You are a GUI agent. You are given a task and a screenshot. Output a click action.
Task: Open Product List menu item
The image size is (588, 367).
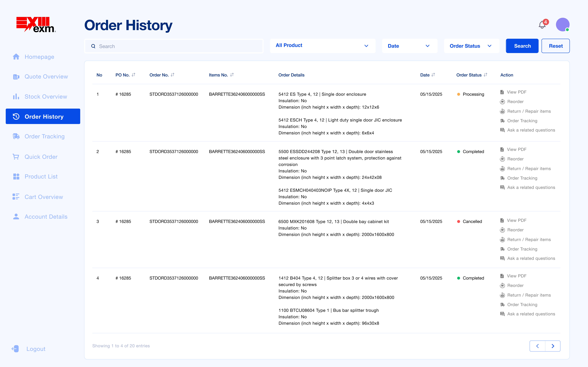point(41,176)
